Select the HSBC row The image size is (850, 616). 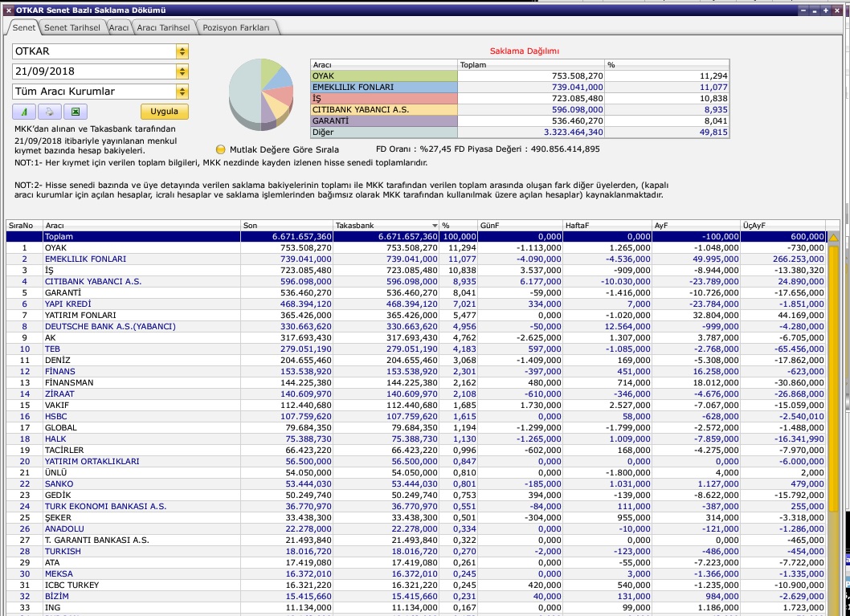point(416,417)
